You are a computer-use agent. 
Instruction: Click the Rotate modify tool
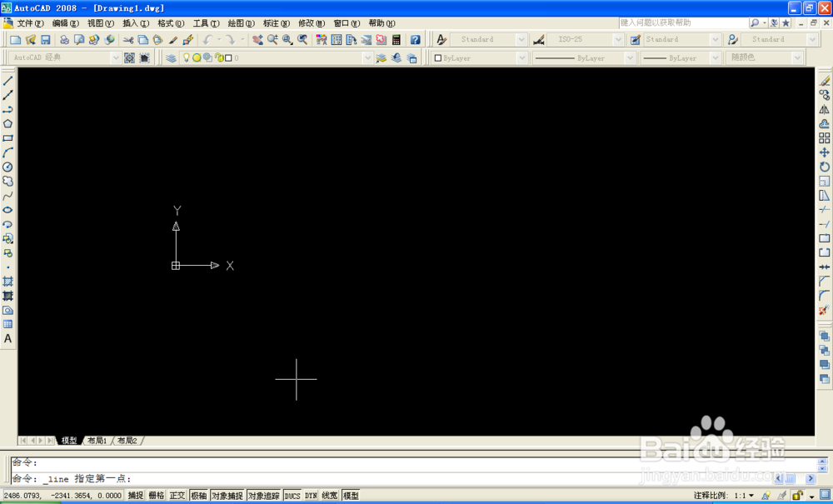click(x=824, y=167)
